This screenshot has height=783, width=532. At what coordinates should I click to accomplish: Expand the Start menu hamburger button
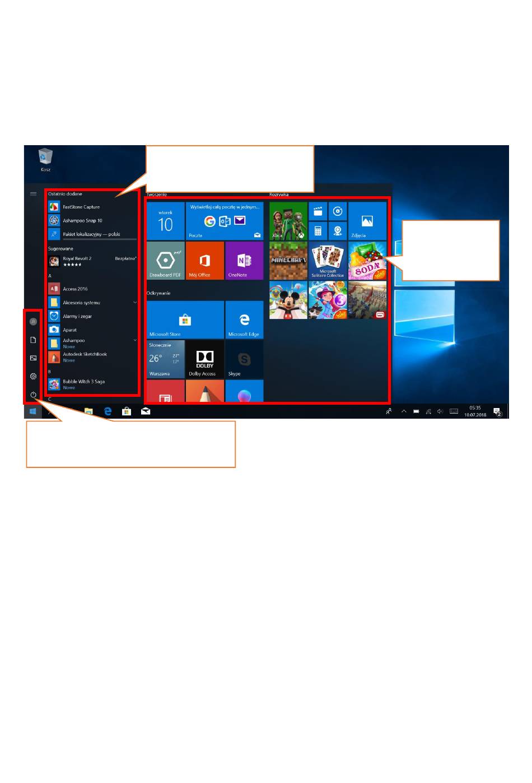33,194
